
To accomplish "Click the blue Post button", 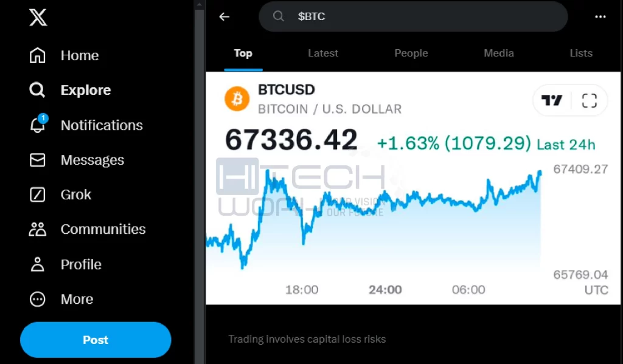I will [x=96, y=340].
